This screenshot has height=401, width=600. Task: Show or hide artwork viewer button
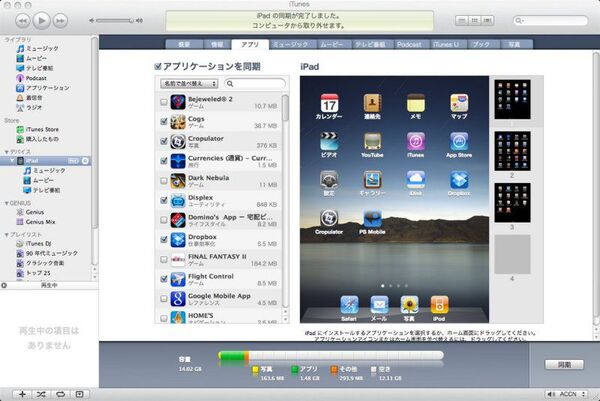point(79,394)
